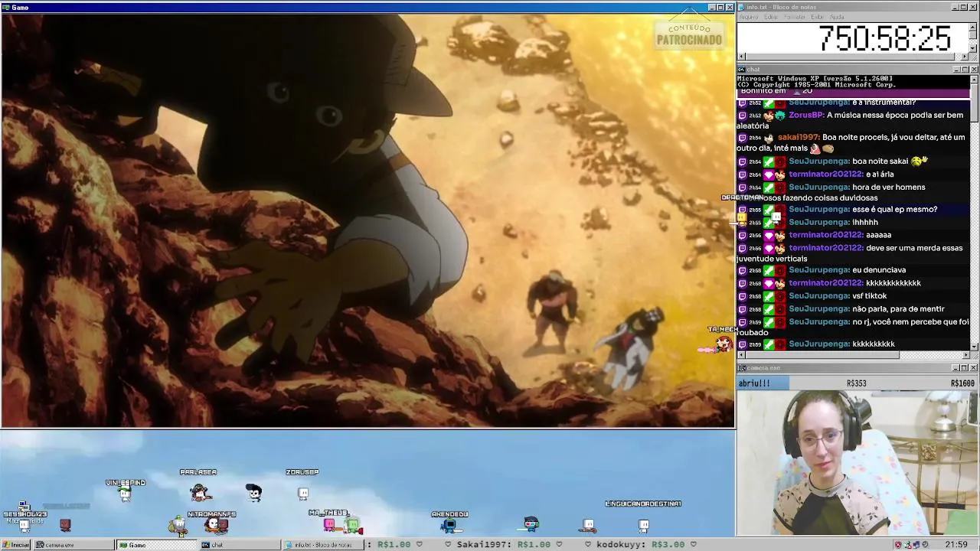
Task: Click chat window scrollbar down arrow
Action: (x=974, y=347)
